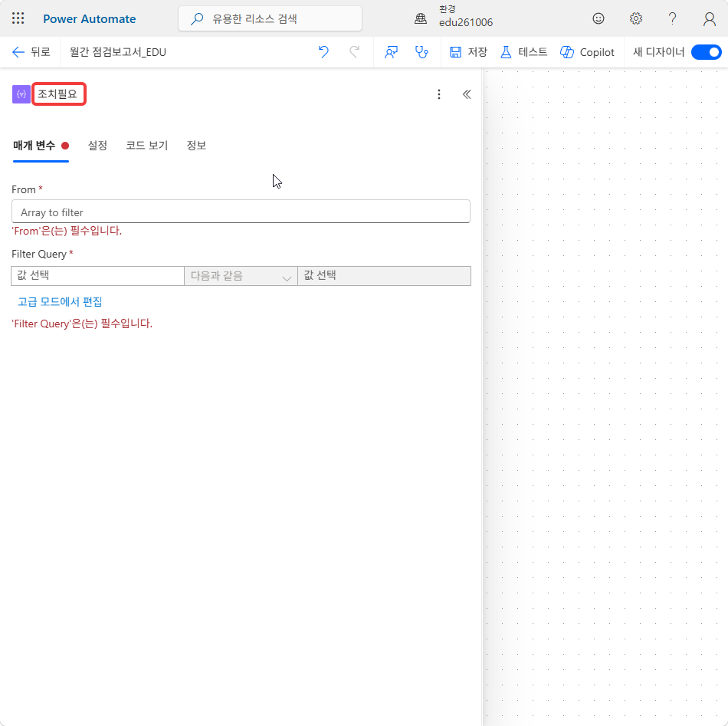The width and height of the screenshot is (728, 726).
Task: Click the 'Filter Query'은(는) 필수입니다 error text
Action: (x=82, y=324)
